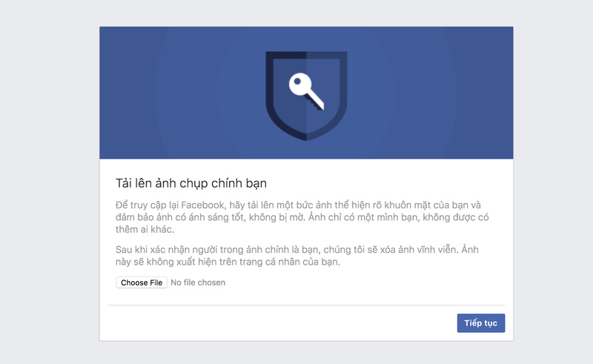Continue with the Tiếp tục button
This screenshot has height=364, width=593.
[480, 323]
